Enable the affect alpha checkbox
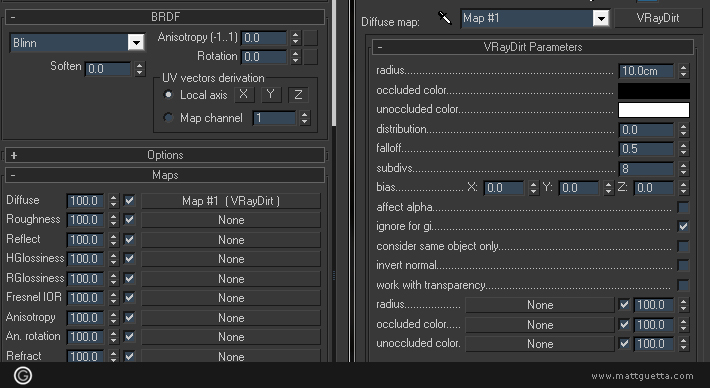This screenshot has width=710, height=388. coord(683,207)
